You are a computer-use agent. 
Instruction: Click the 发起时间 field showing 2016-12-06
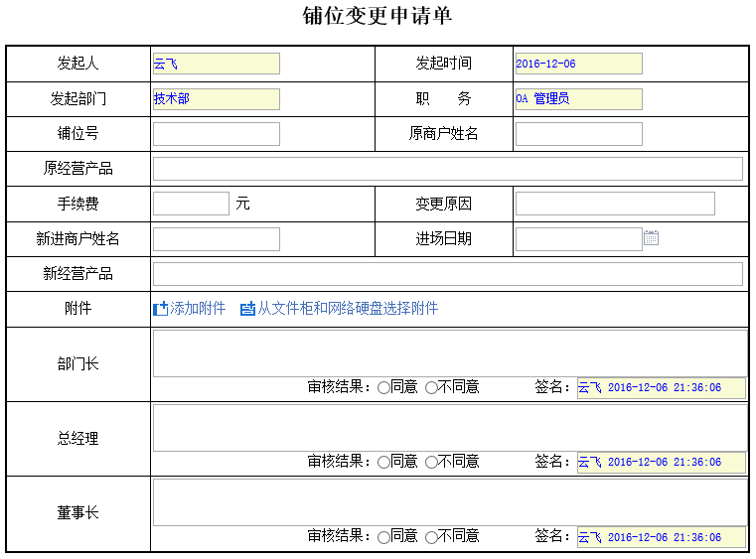click(579, 64)
